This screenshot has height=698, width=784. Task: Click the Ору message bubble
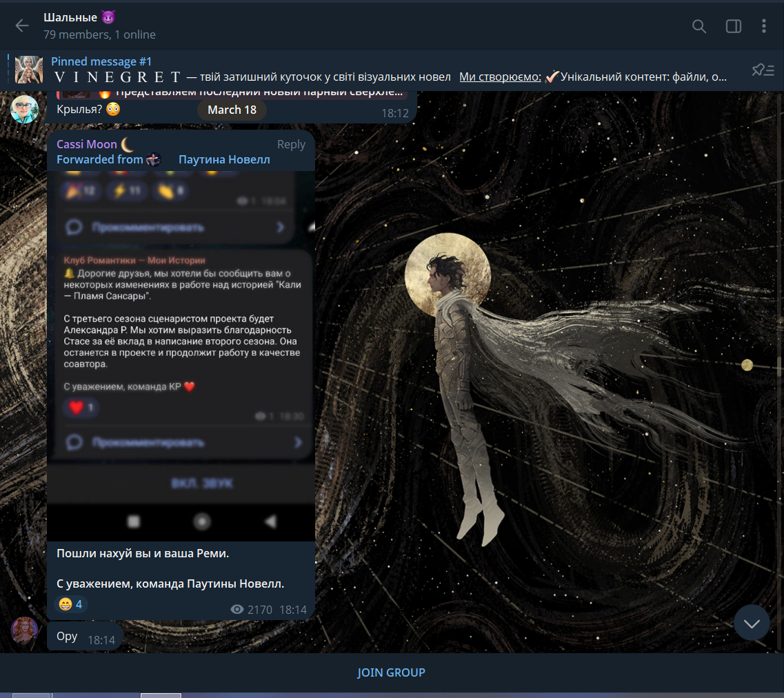(85, 636)
